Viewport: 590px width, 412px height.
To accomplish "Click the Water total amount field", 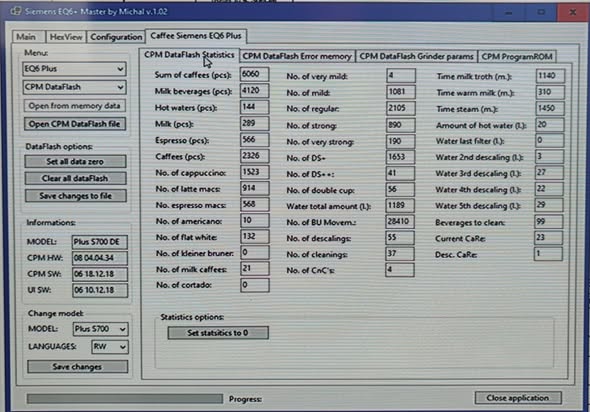I will click(400, 205).
